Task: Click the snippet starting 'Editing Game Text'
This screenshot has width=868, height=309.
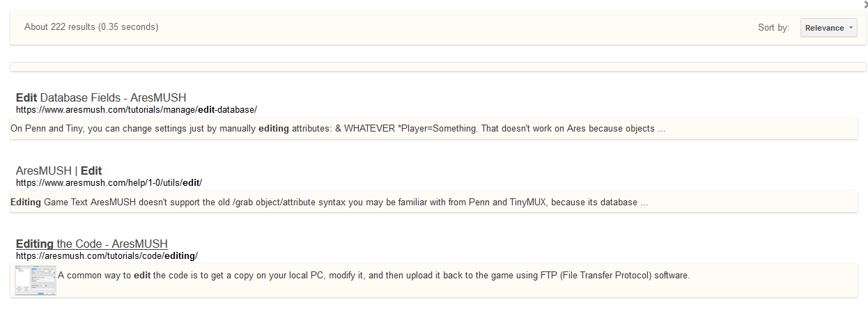Action: (x=330, y=203)
